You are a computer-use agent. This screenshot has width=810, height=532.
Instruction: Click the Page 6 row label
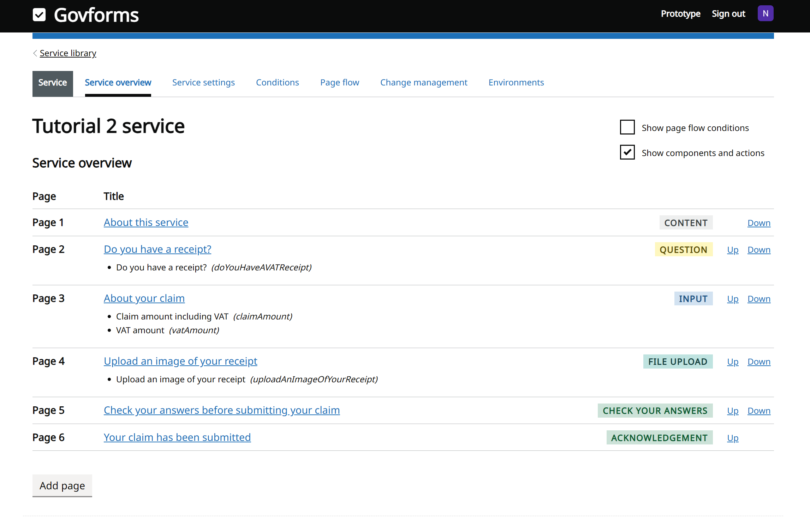point(48,437)
